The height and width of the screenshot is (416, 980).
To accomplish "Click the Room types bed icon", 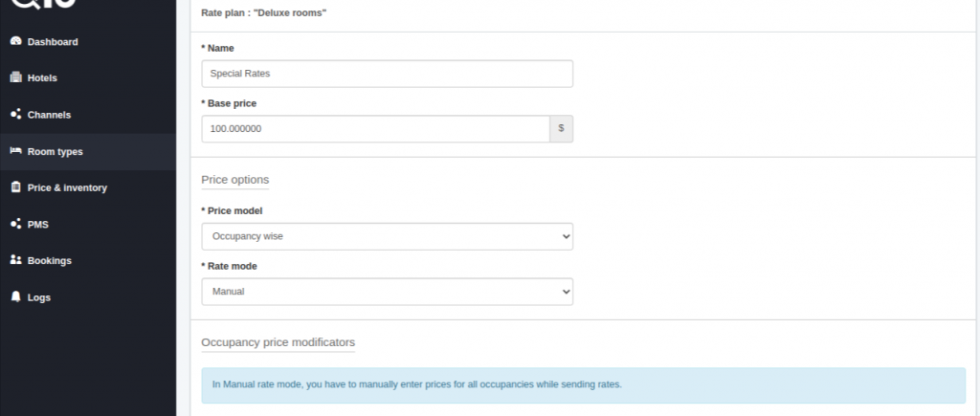I will tap(16, 151).
